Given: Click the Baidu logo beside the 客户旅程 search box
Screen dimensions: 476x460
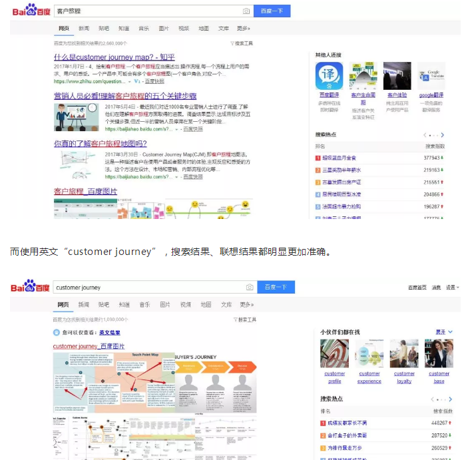Looking at the screenshot, I should (x=31, y=11).
